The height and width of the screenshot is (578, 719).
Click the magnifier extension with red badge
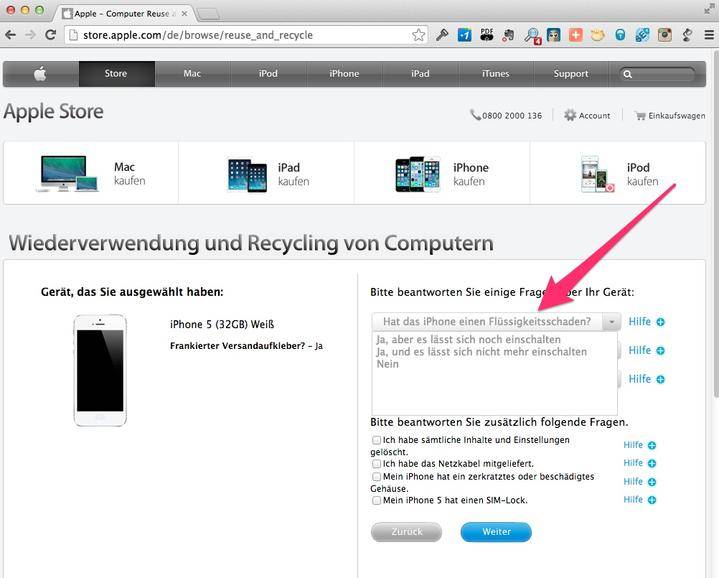(532, 35)
